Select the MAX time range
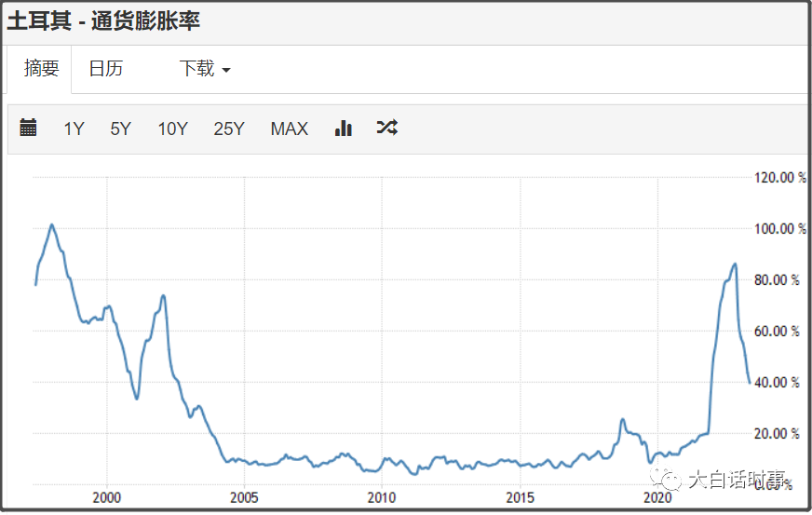 pos(289,129)
